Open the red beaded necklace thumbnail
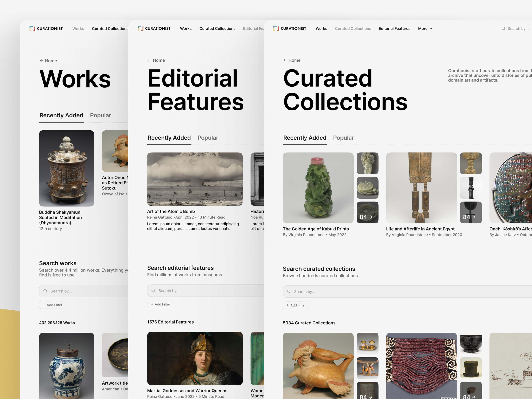The image size is (532, 399). click(421, 366)
